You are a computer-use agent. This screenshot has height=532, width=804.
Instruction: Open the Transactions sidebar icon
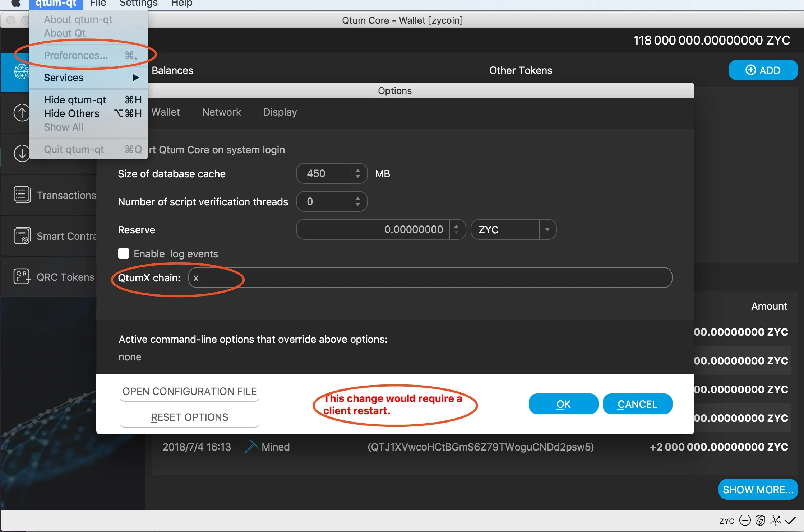coord(22,195)
